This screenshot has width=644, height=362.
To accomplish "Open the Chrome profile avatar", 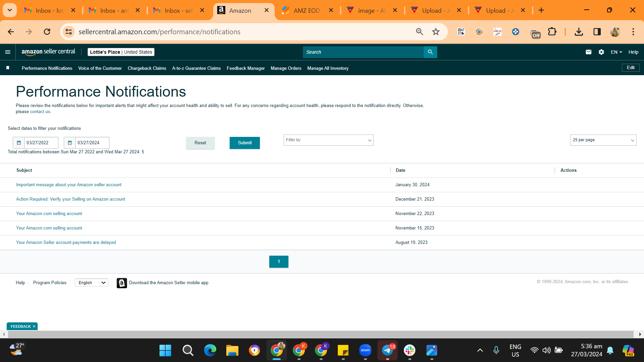I will [x=615, y=32].
